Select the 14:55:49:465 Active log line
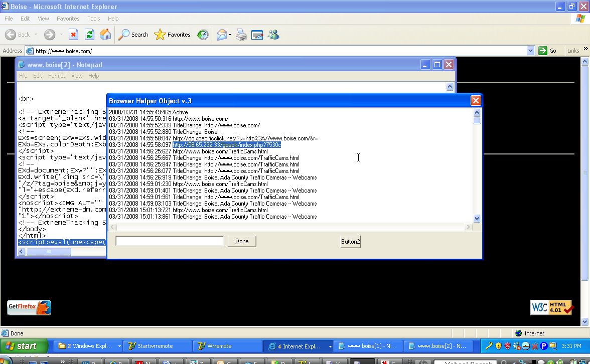The width and height of the screenshot is (590, 364). [149, 112]
